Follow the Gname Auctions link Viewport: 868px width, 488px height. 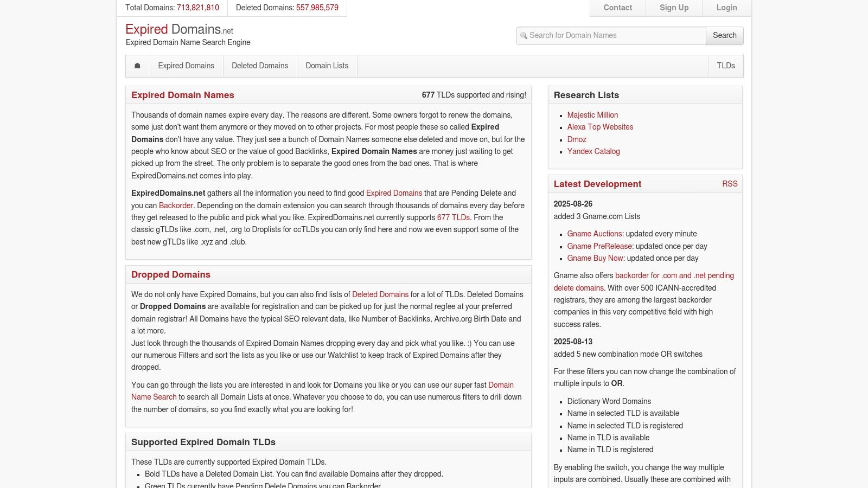594,234
